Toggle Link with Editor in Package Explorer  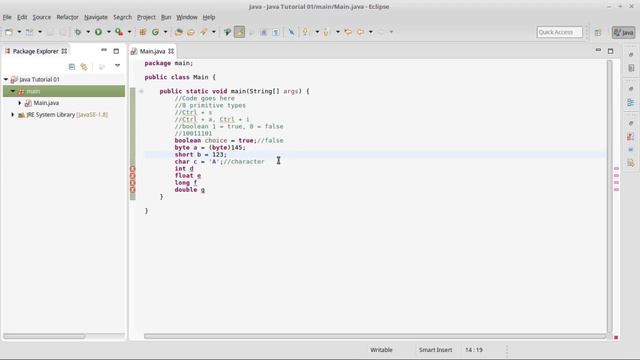coord(84,67)
